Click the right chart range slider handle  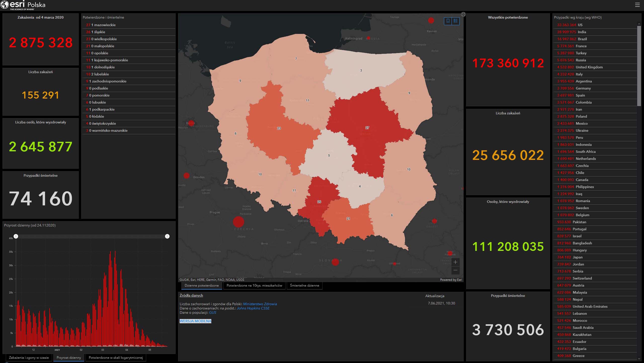[167, 236]
